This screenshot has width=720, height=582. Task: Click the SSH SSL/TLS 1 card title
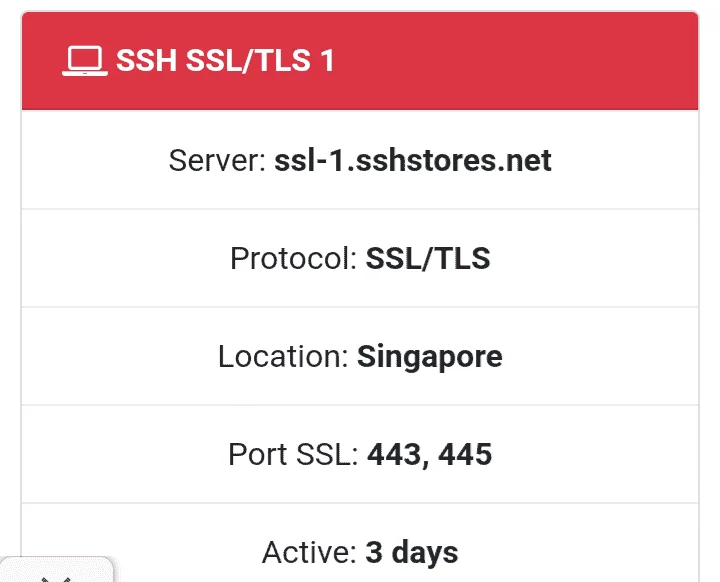pos(225,61)
